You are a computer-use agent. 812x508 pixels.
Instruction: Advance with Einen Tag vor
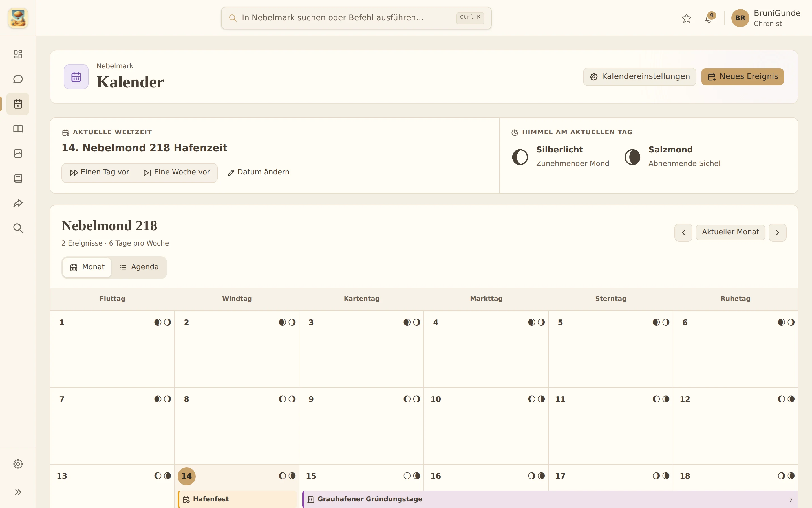click(x=99, y=172)
